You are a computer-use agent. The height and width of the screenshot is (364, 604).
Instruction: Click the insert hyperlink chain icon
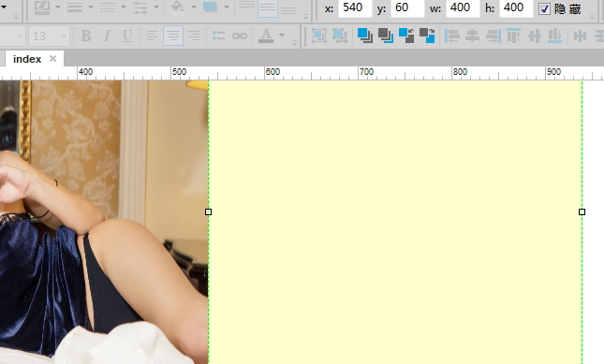240,36
